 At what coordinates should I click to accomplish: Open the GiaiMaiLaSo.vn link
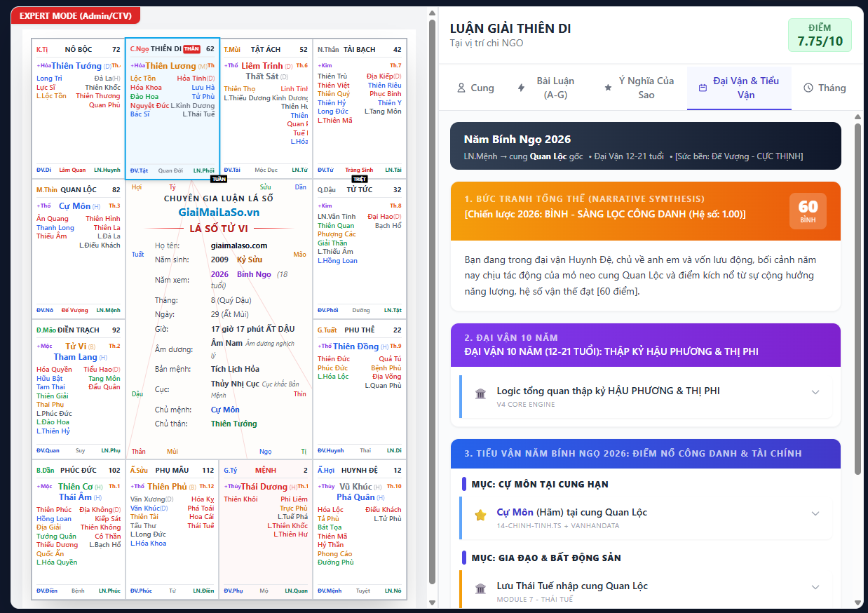click(x=219, y=212)
